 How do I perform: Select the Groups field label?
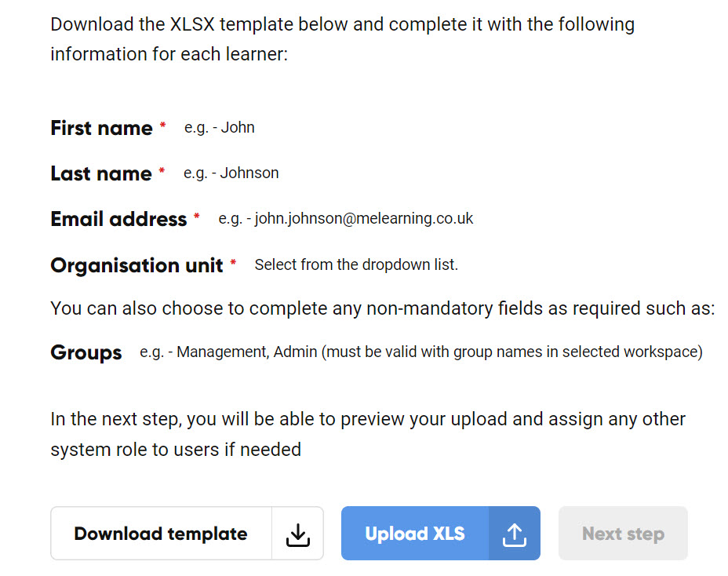click(86, 352)
